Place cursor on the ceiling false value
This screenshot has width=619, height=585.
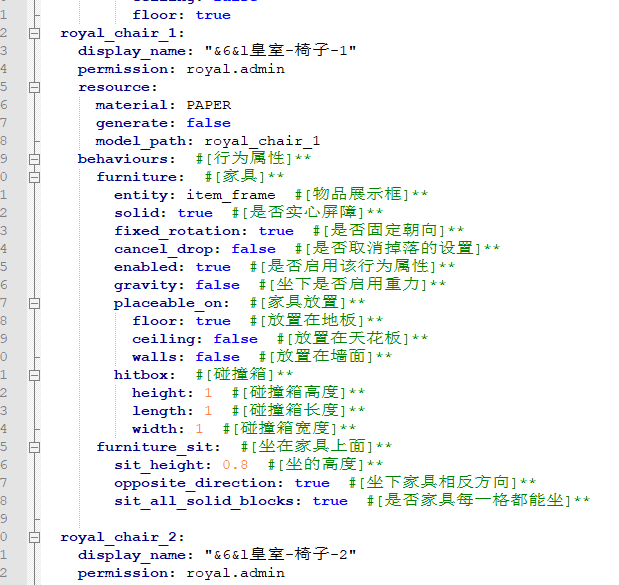pos(235,339)
